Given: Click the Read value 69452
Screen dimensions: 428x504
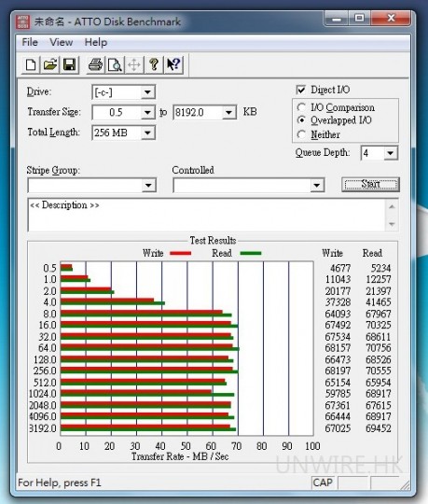Looking at the screenshot, I should point(379,428).
